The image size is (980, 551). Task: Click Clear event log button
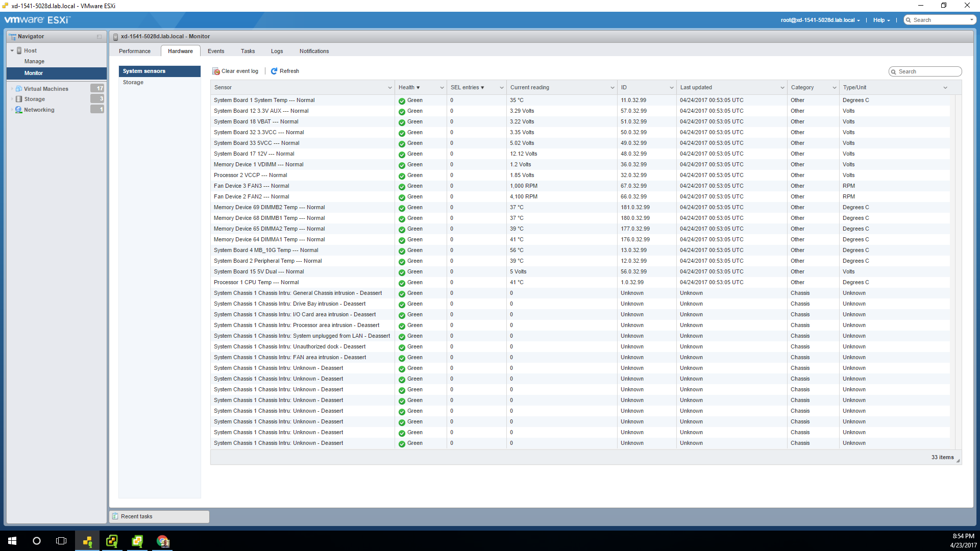235,71
